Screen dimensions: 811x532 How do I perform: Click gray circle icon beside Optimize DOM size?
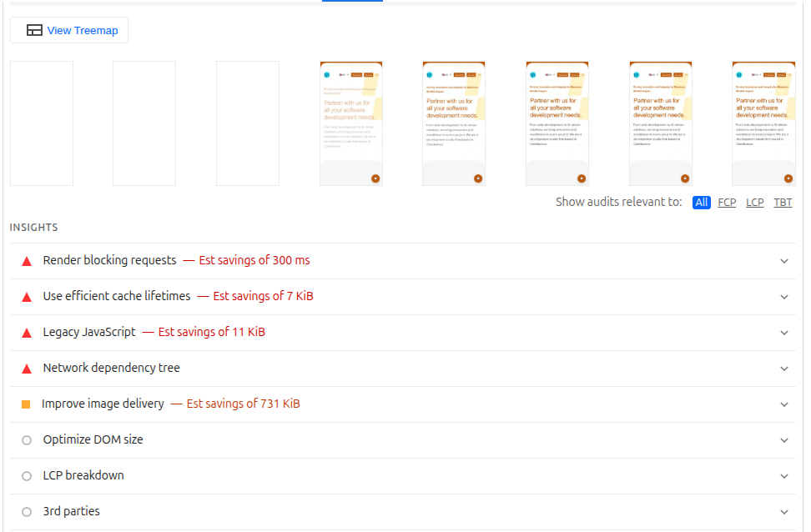(x=26, y=440)
